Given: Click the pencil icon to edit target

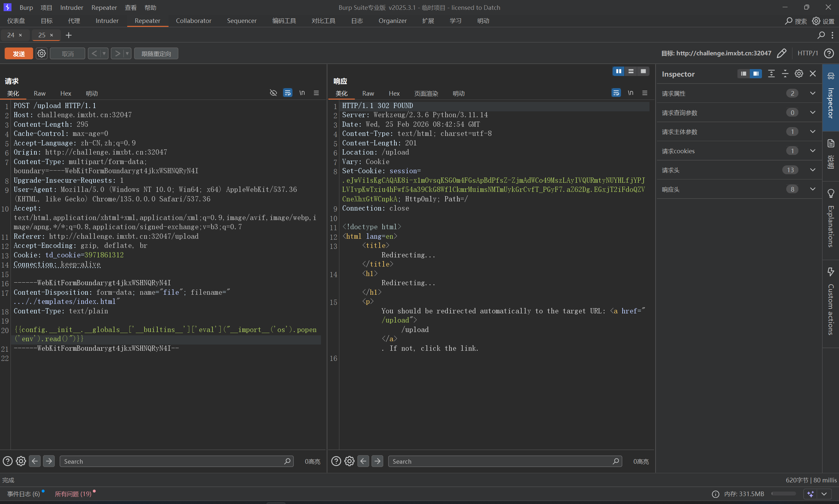Looking at the screenshot, I should pyautogui.click(x=782, y=53).
